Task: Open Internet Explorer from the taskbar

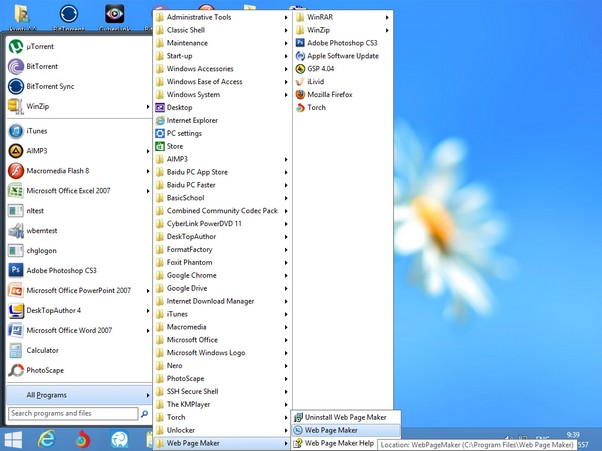Action: pyautogui.click(x=47, y=440)
